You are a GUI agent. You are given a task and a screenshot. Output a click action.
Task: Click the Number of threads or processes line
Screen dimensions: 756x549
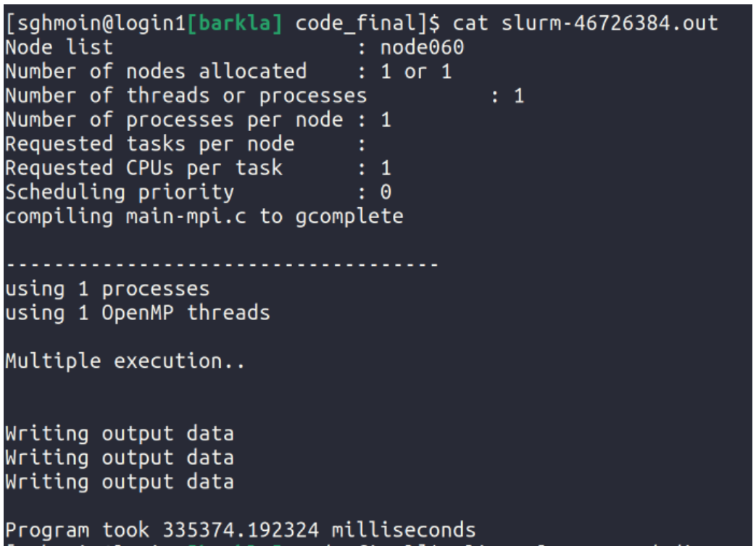(x=186, y=96)
